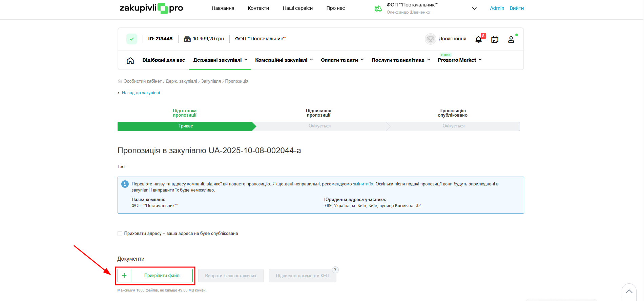Screen dimensions: 644x301
Task: Expand the Комерційні закупівлі menu
Action: tap(284, 60)
